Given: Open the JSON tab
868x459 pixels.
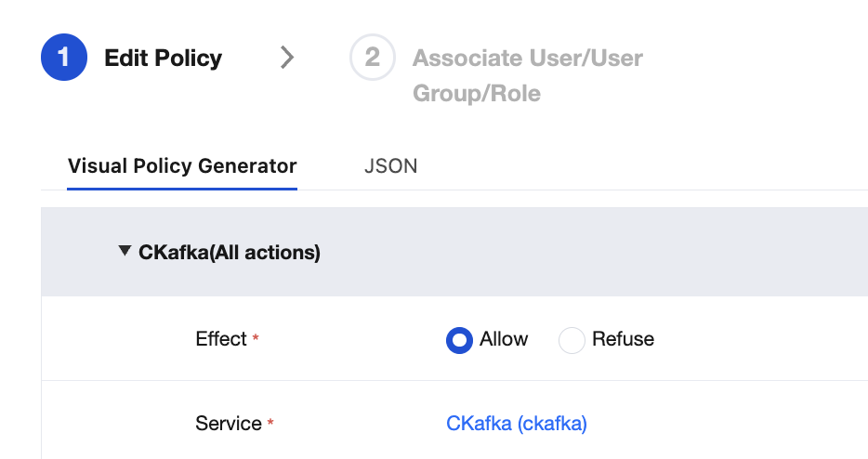Looking at the screenshot, I should tap(390, 166).
